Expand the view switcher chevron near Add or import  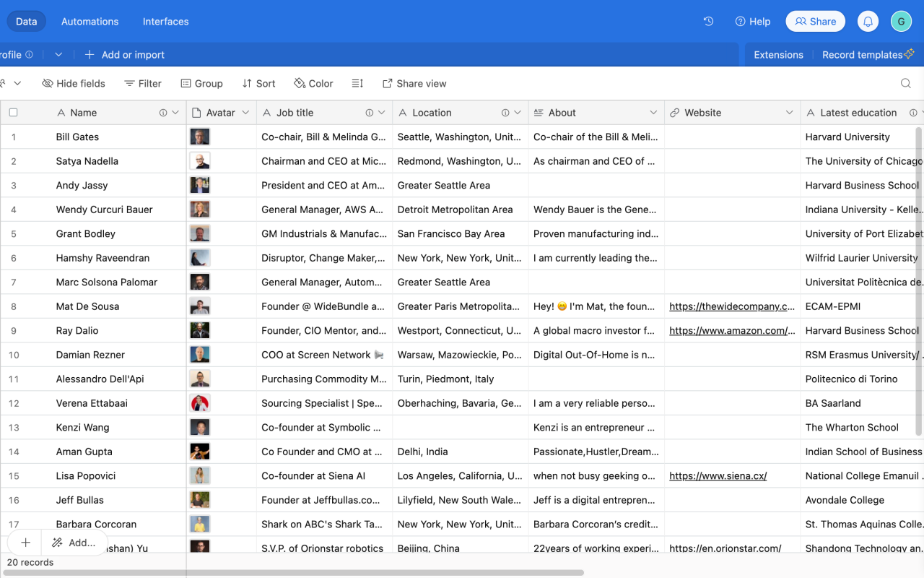(58, 54)
